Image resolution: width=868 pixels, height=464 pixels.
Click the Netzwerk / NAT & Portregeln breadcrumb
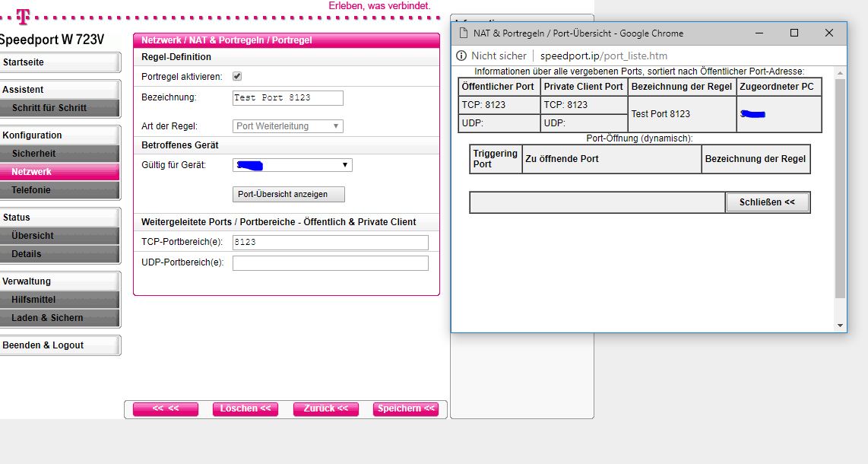coord(227,40)
